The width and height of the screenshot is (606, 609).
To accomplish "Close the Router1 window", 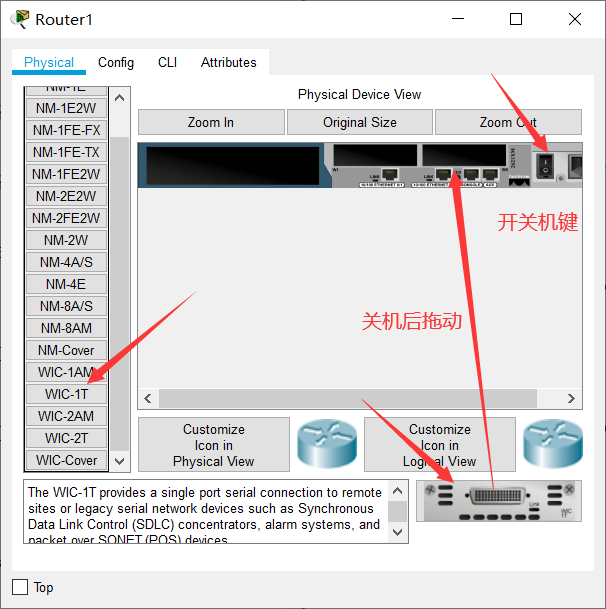I will point(575,19).
